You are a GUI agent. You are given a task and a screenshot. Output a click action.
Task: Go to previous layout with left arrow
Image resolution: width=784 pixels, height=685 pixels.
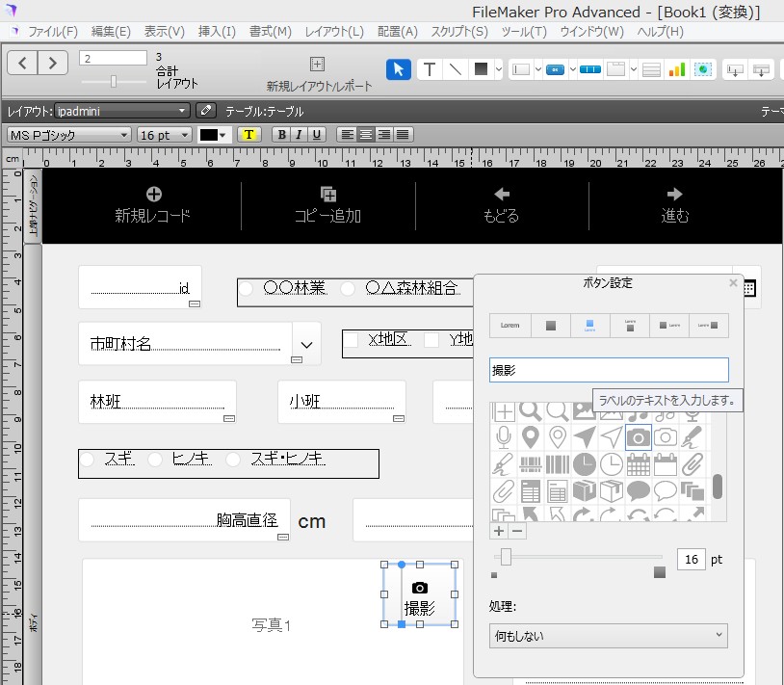pos(22,63)
